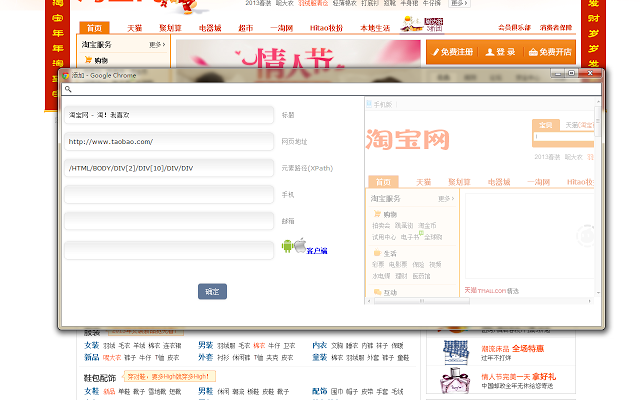Screen dimensions: 640x400
Task: Click the Apple client icon
Action: (300, 245)
